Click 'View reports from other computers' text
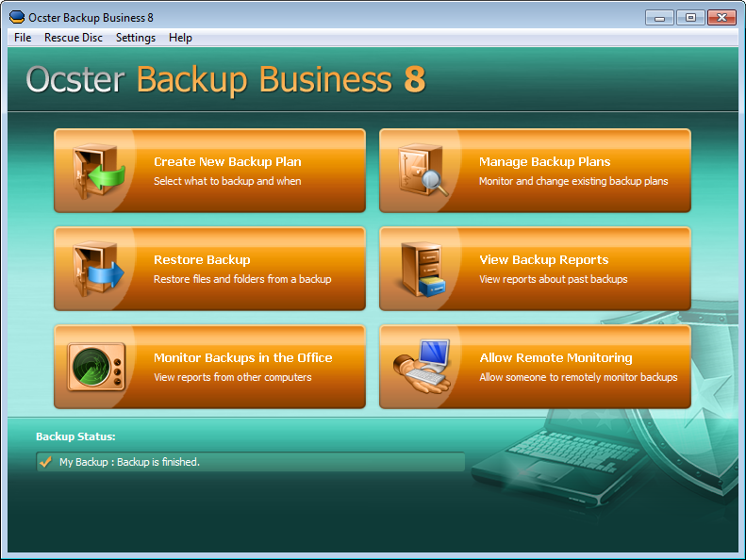The image size is (746, 560). [x=233, y=377]
